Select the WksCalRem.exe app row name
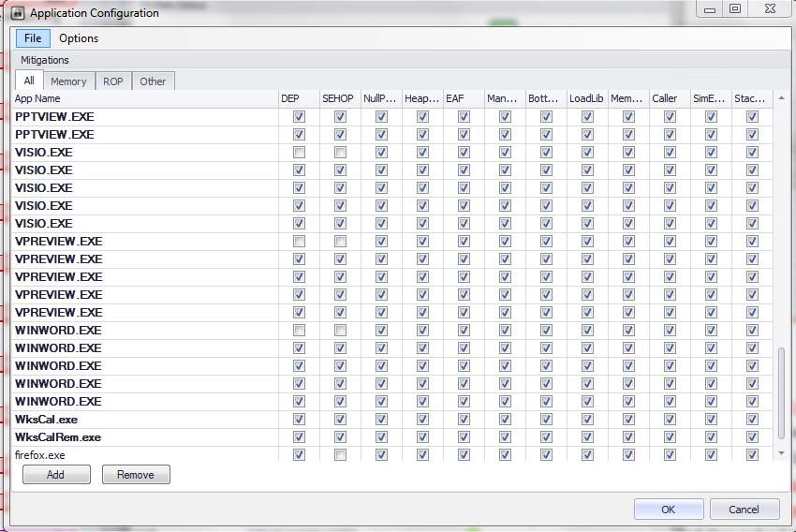This screenshot has height=532, width=796. click(58, 437)
